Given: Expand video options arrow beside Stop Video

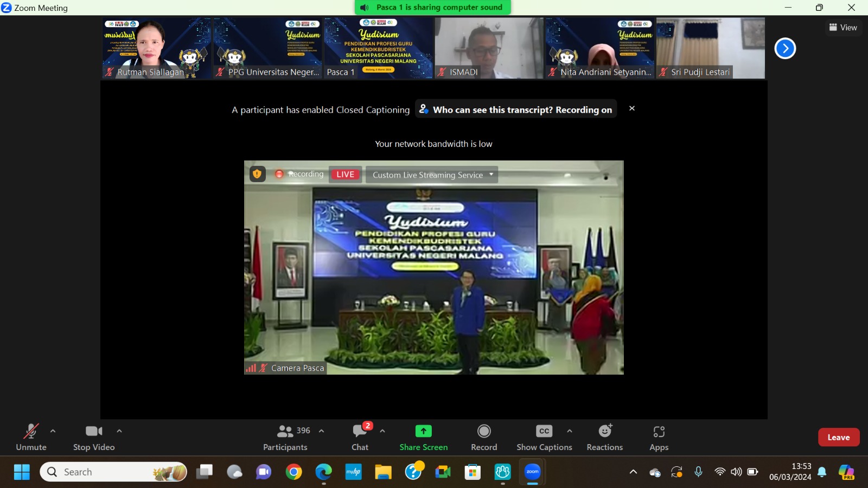Looking at the screenshot, I should coord(119,431).
